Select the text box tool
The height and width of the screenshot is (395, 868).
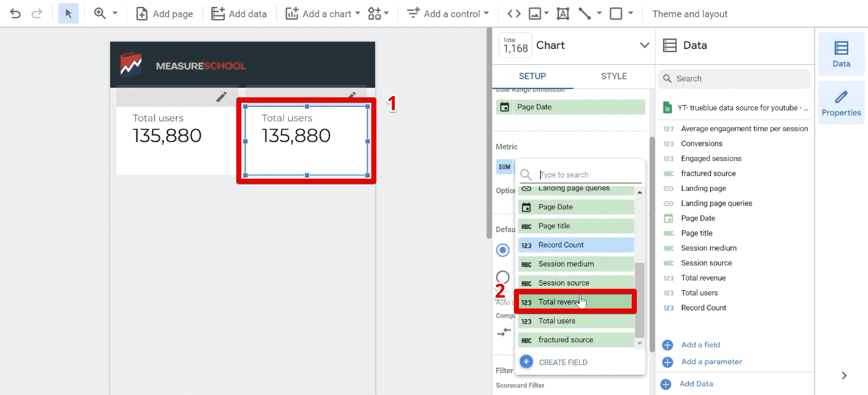(x=563, y=13)
